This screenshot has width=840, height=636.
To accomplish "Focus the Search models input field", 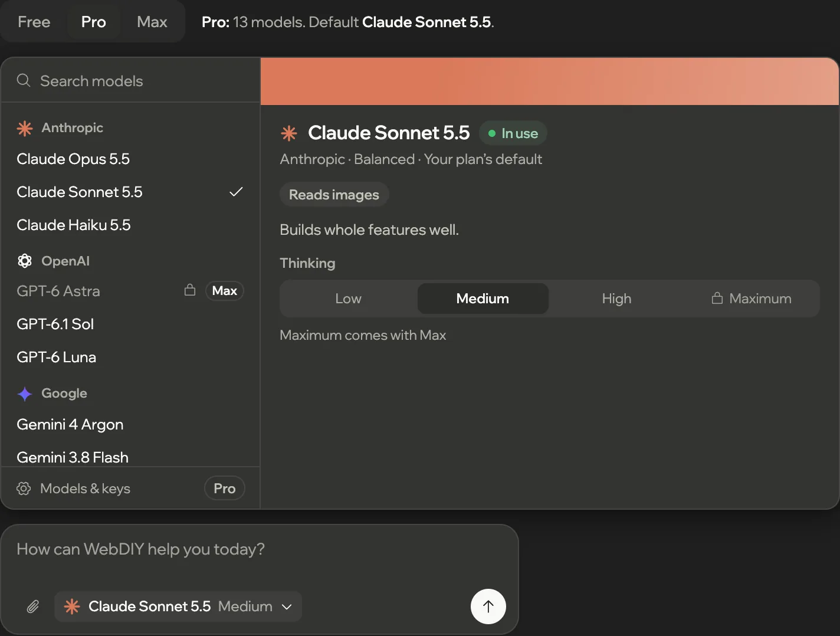I will pos(130,81).
